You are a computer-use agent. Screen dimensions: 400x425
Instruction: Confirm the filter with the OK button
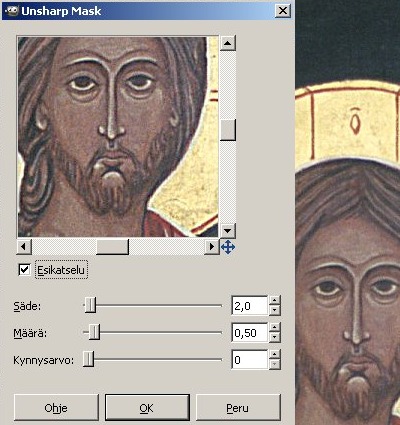147,407
